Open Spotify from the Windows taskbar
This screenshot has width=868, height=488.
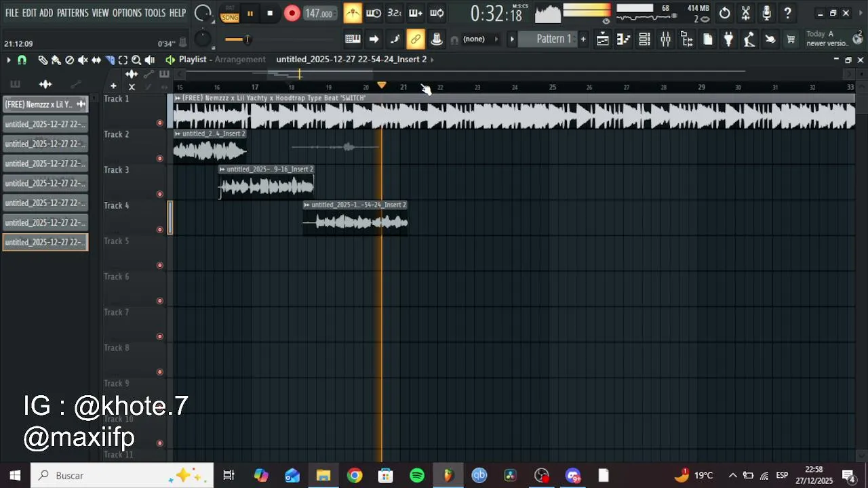coord(417,476)
